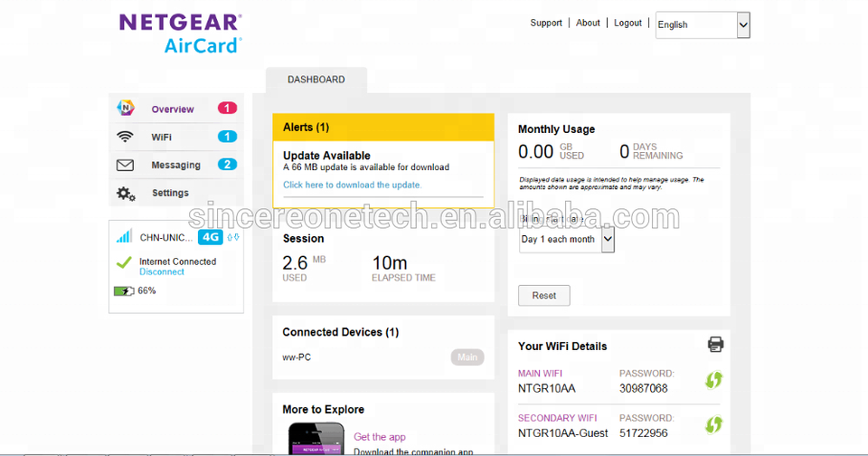Open the Support link
The height and width of the screenshot is (456, 868).
546,23
